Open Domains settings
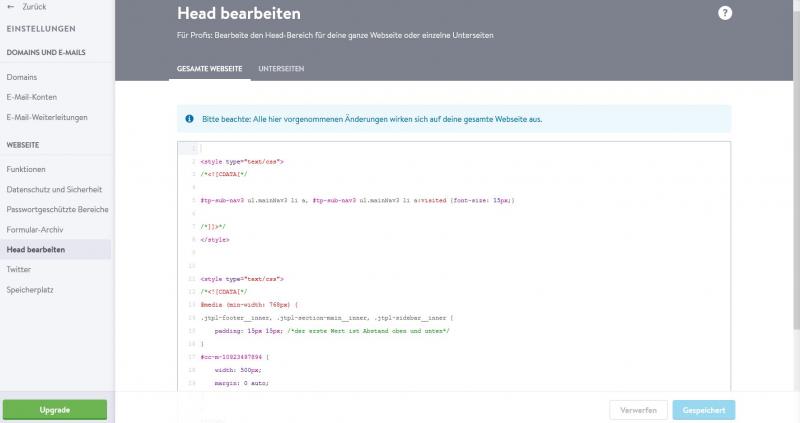Viewport: 800px width, 423px height. (22, 77)
